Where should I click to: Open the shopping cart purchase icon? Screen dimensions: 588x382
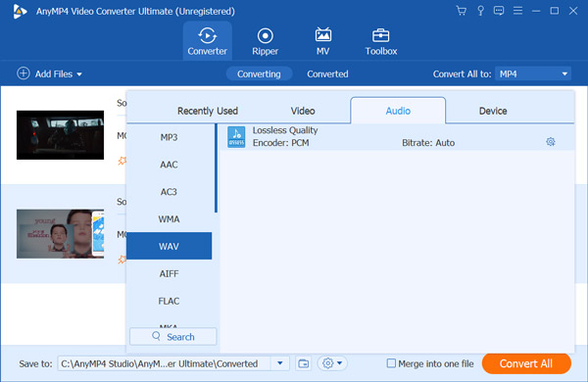tap(462, 11)
